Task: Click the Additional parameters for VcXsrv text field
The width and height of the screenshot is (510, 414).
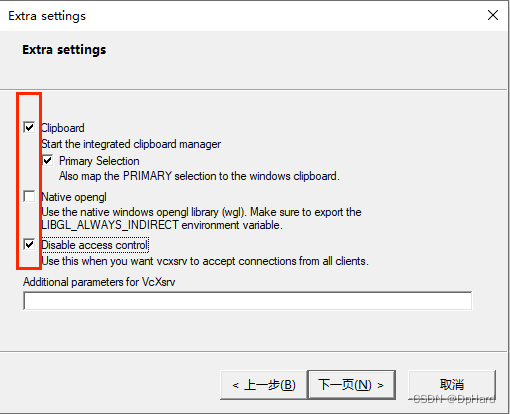Action: (x=247, y=301)
